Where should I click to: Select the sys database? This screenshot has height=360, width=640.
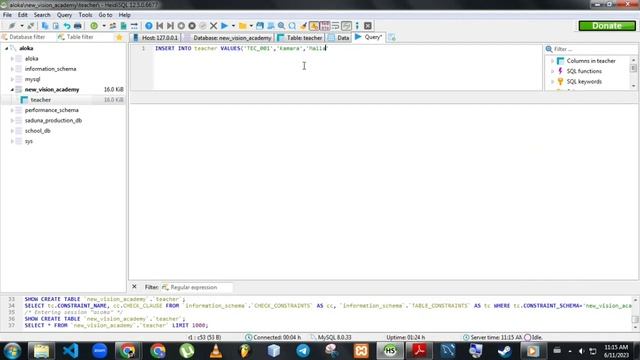(29, 141)
